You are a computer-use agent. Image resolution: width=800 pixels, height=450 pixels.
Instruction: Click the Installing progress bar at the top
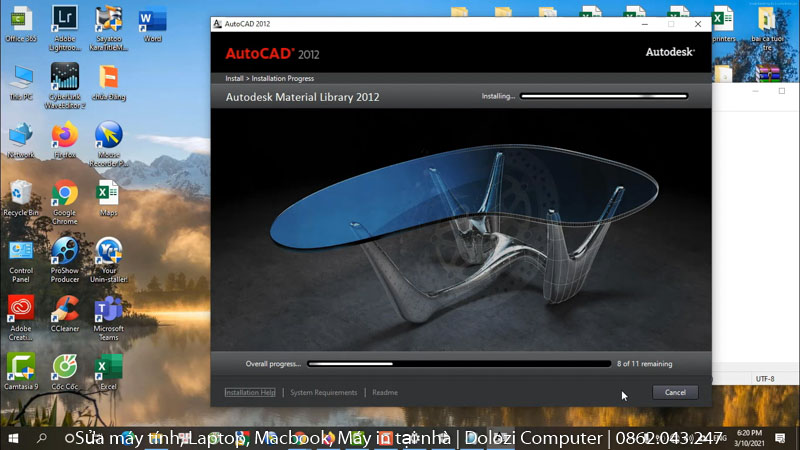tap(603, 97)
